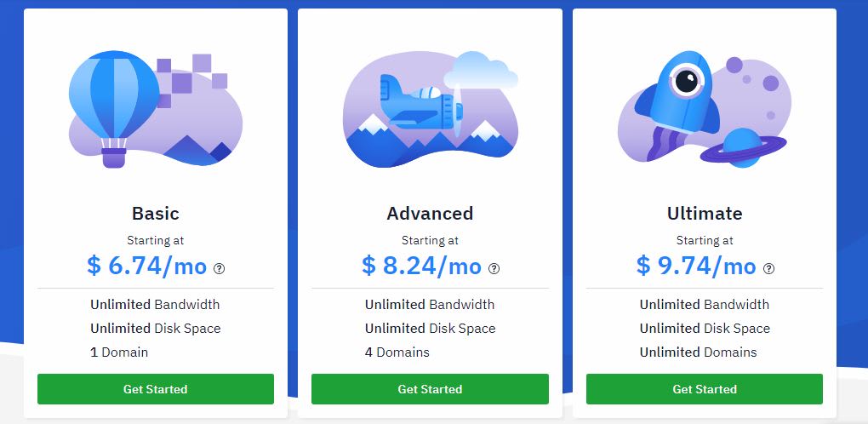Select the Basic plan heading

(x=156, y=214)
